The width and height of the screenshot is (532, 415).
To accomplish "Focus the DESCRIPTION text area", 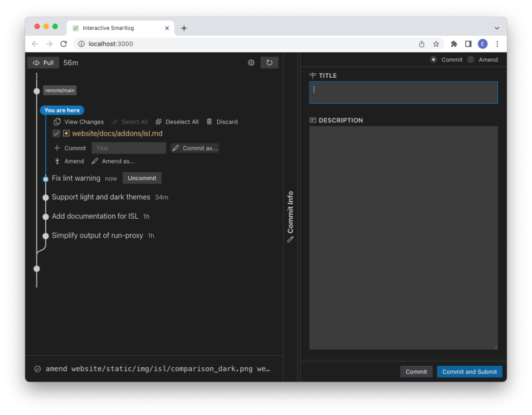I will pyautogui.click(x=403, y=238).
